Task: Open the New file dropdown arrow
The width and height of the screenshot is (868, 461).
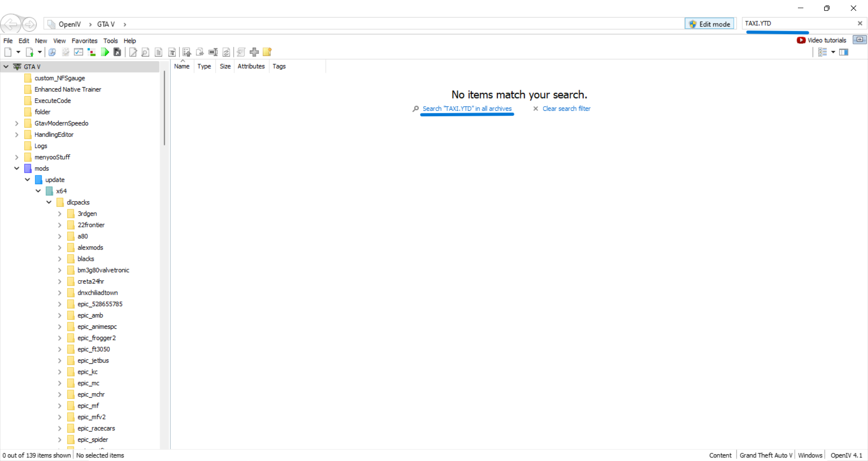Action: [x=18, y=52]
